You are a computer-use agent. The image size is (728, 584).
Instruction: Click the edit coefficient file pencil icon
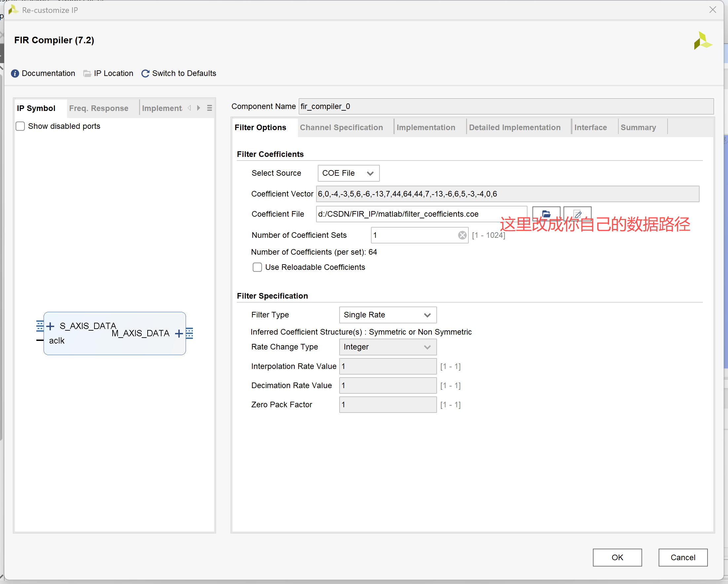pos(577,213)
